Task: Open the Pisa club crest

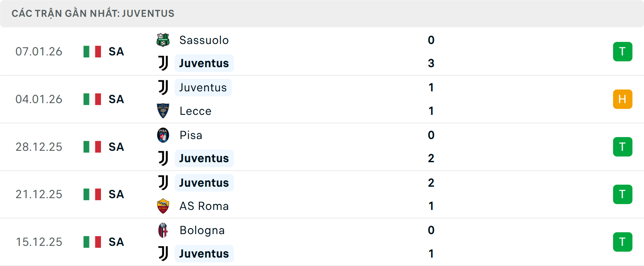Action: point(163,135)
